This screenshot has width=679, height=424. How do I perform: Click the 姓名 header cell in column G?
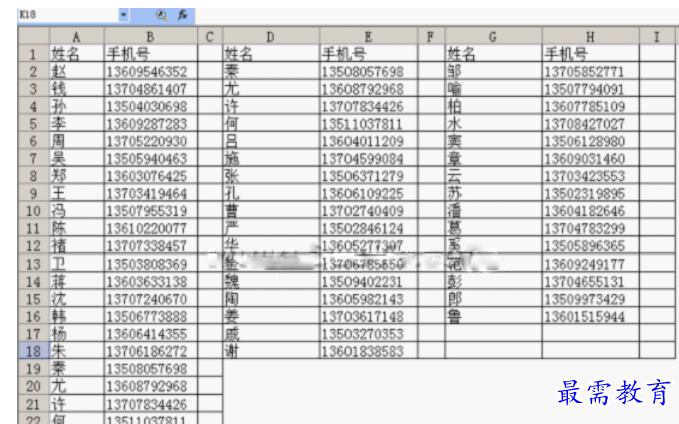click(x=493, y=54)
